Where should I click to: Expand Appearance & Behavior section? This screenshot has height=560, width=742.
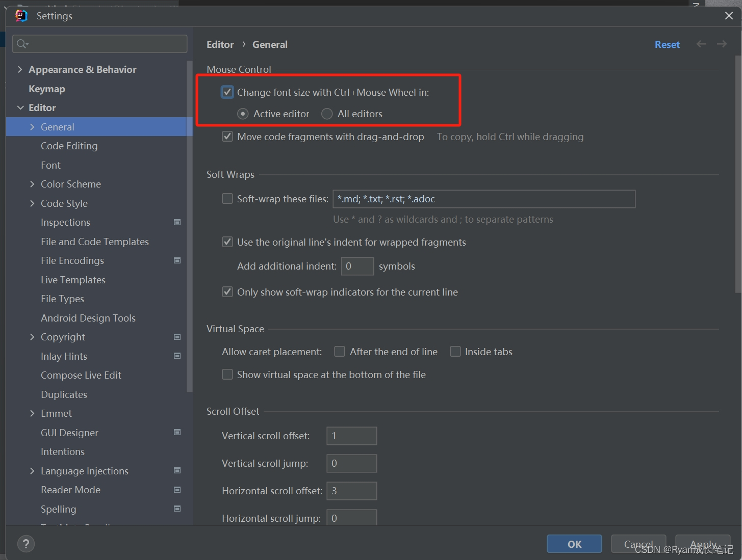click(20, 69)
